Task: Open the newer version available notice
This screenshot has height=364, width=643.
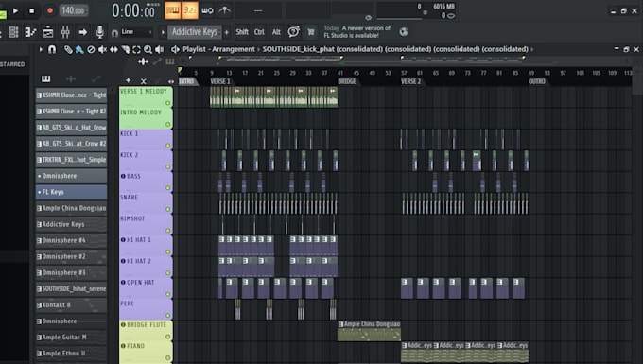Action: point(357,32)
